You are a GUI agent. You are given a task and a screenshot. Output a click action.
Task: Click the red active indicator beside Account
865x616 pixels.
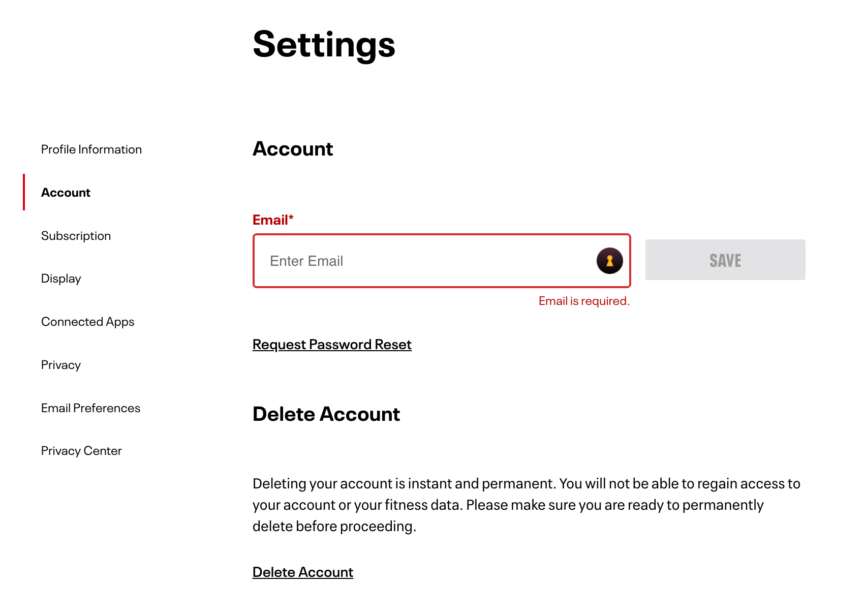tap(24, 192)
